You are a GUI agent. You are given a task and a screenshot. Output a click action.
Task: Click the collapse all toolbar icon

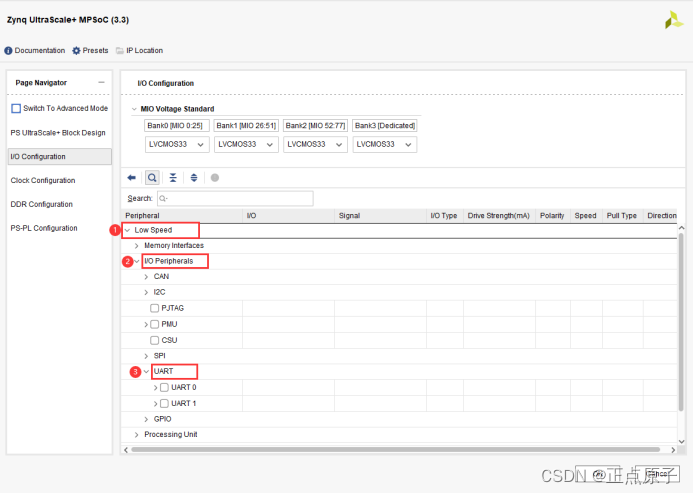point(173,178)
